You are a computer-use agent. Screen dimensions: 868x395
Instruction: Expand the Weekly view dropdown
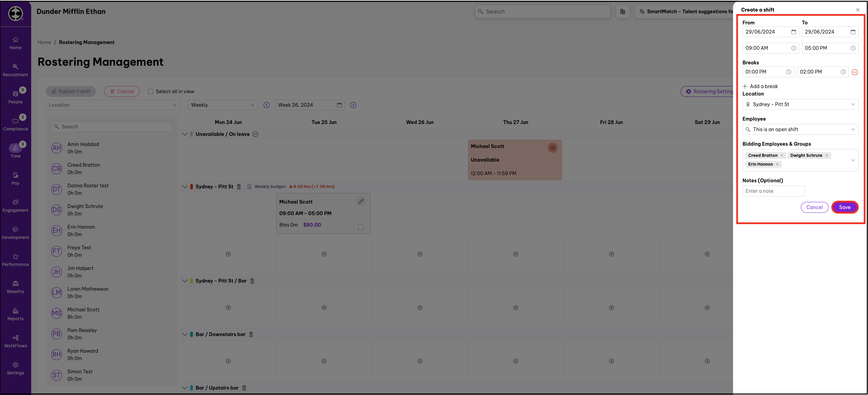(x=222, y=105)
